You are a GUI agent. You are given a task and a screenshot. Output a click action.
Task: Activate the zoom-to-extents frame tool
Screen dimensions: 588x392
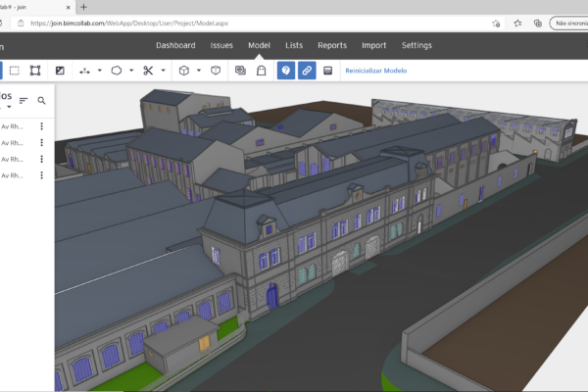coord(35,71)
